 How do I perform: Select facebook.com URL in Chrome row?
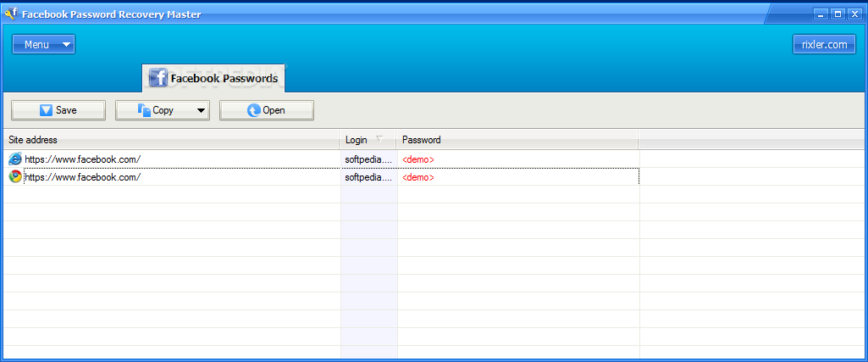tap(82, 177)
